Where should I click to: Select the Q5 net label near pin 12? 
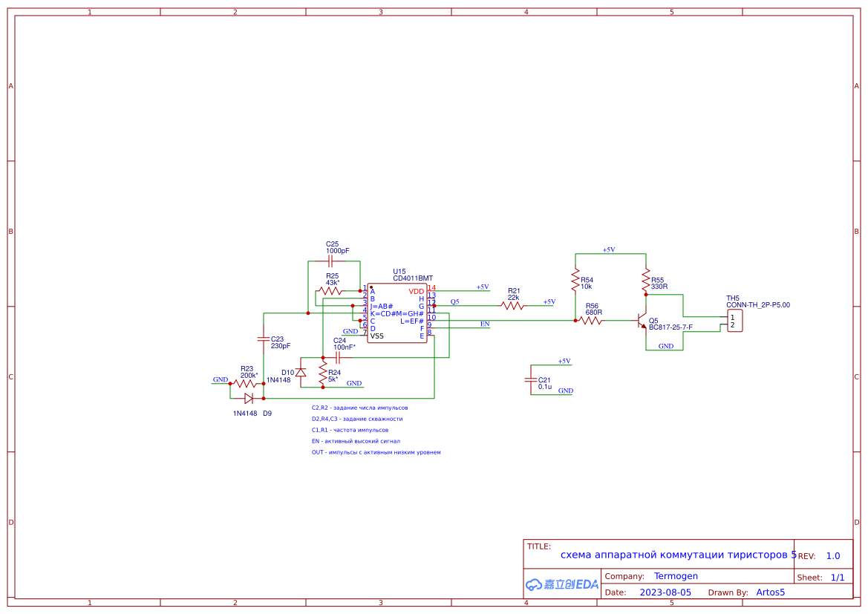point(454,302)
